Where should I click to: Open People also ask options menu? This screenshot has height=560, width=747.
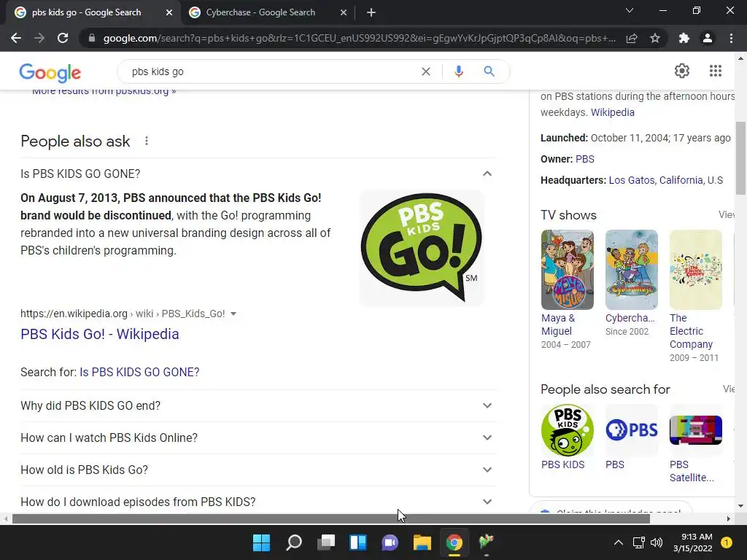146,141
